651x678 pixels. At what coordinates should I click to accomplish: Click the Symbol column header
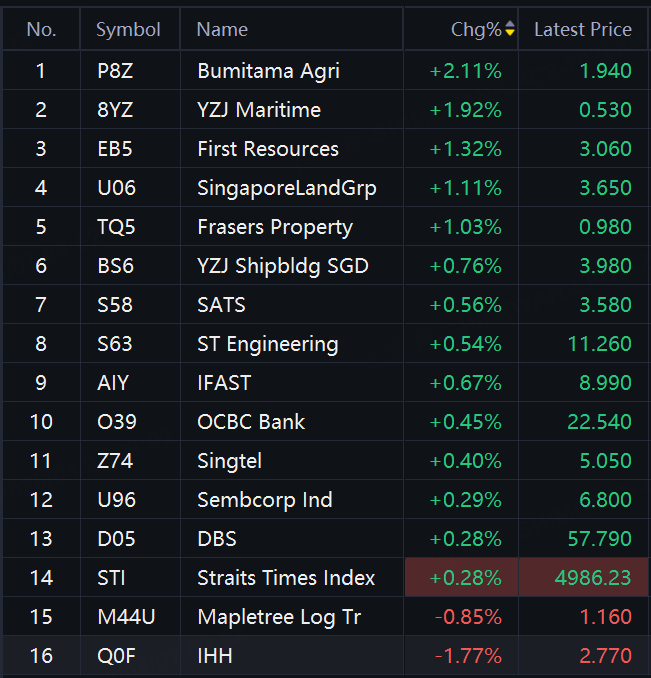[x=128, y=30]
